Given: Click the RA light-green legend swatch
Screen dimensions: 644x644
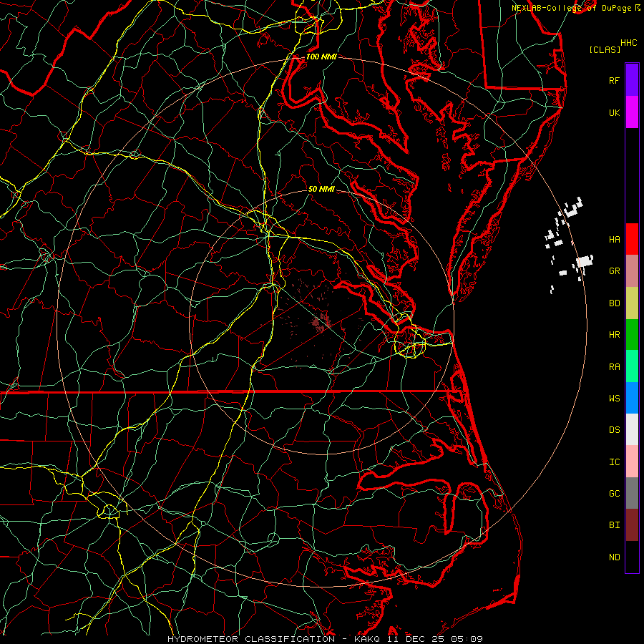Looking at the screenshot, I should click(632, 366).
